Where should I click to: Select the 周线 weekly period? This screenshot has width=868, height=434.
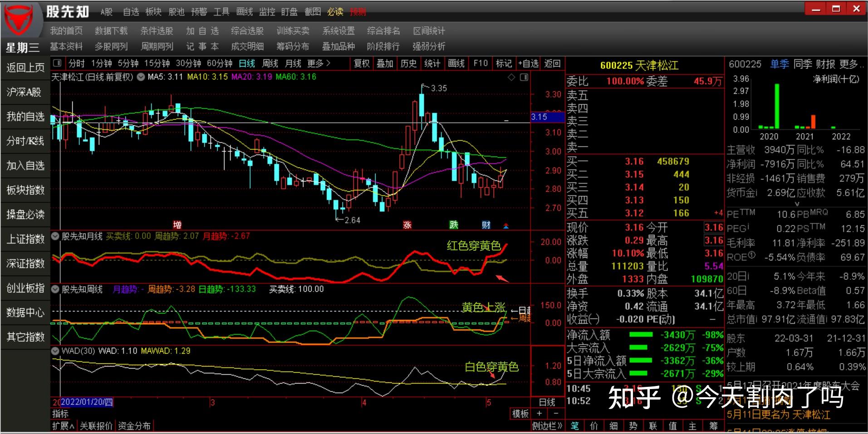point(270,63)
